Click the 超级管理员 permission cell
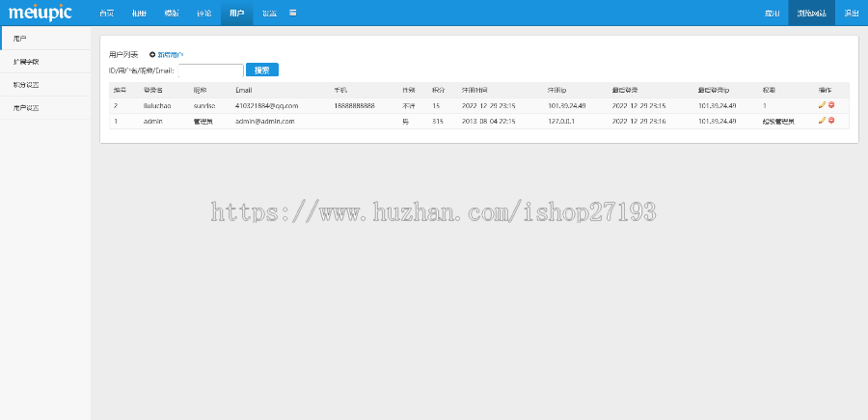 (x=778, y=121)
